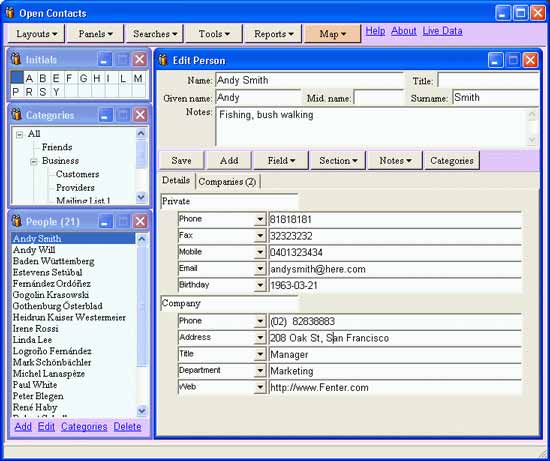
Task: Click the People list scroll down arrow
Action: [x=142, y=410]
